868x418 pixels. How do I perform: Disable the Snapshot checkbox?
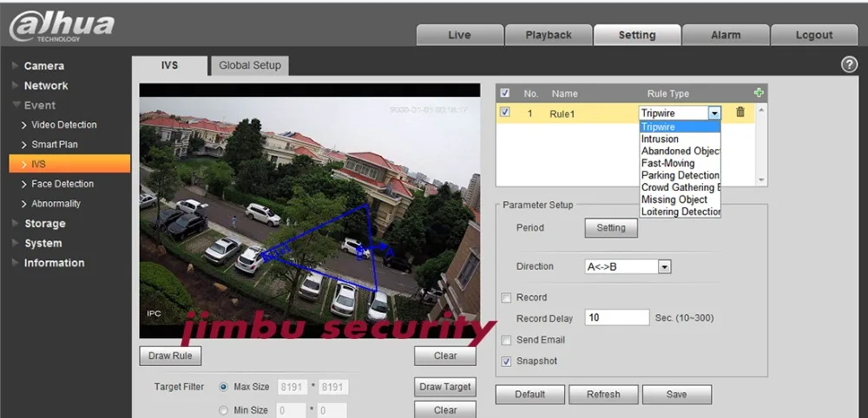[506, 362]
